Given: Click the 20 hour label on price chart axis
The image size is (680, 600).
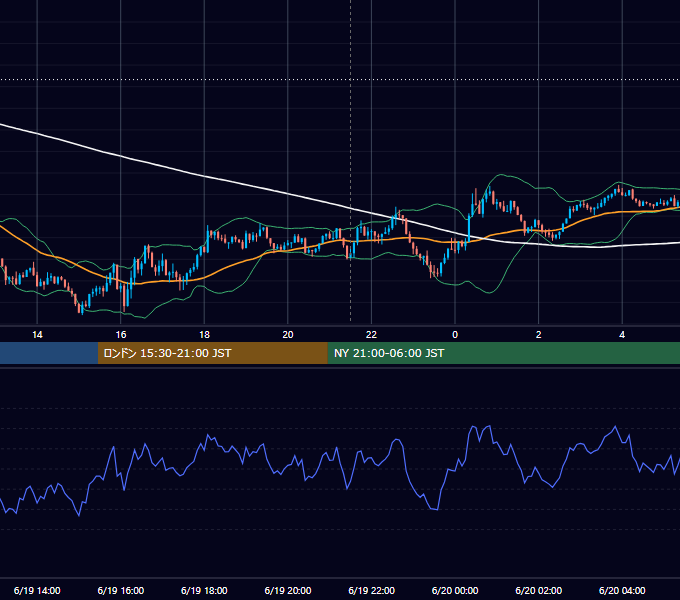Looking at the screenshot, I should pos(288,335).
